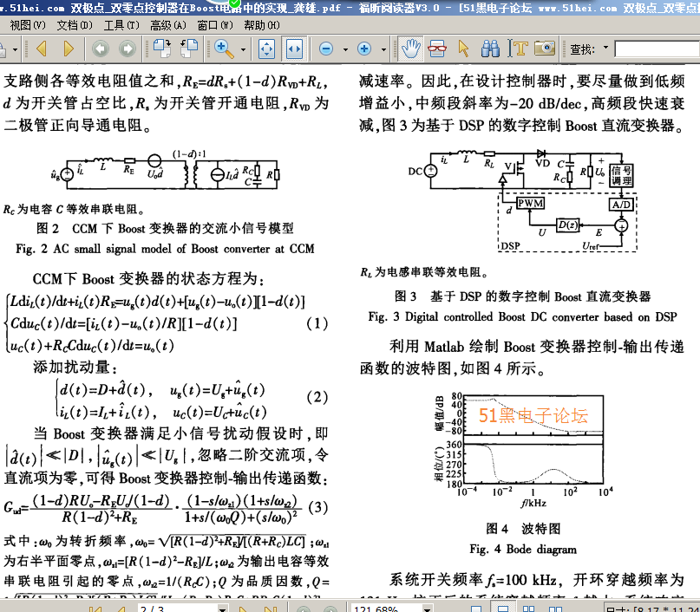The height and width of the screenshot is (612, 700).
Task: Click the caption '图 3 基于 DSP 的数字控制 Boost 直流变换器'
Action: click(523, 296)
